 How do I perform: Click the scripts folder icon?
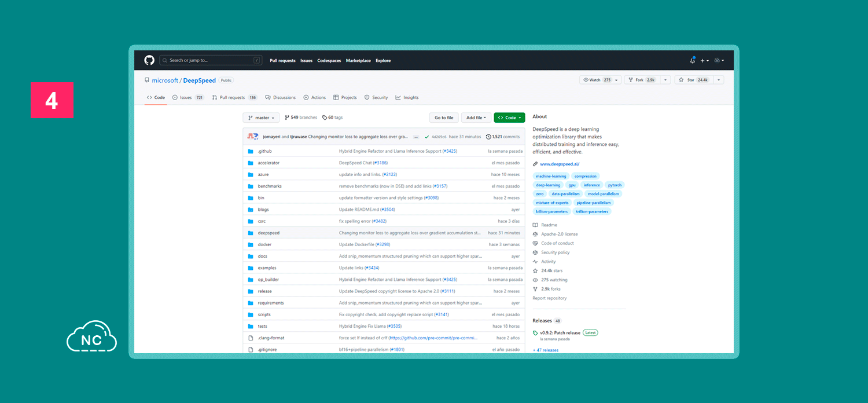(251, 314)
